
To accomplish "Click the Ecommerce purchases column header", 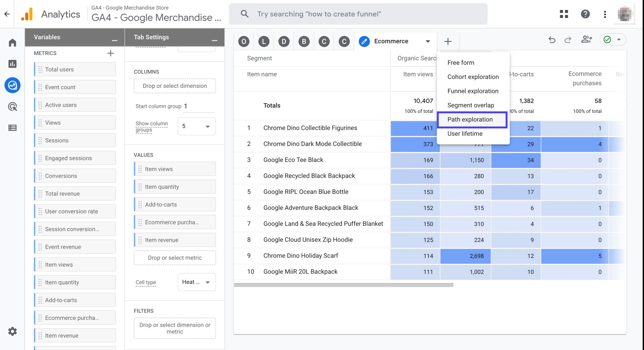I will click(x=585, y=78).
